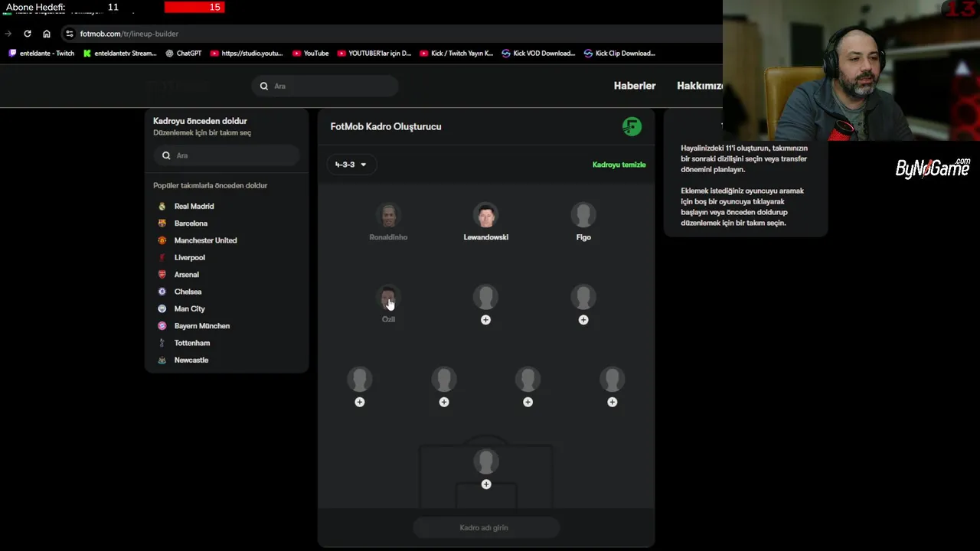The height and width of the screenshot is (551, 980).
Task: Add a player to the goalkeeper slot
Action: 485,468
